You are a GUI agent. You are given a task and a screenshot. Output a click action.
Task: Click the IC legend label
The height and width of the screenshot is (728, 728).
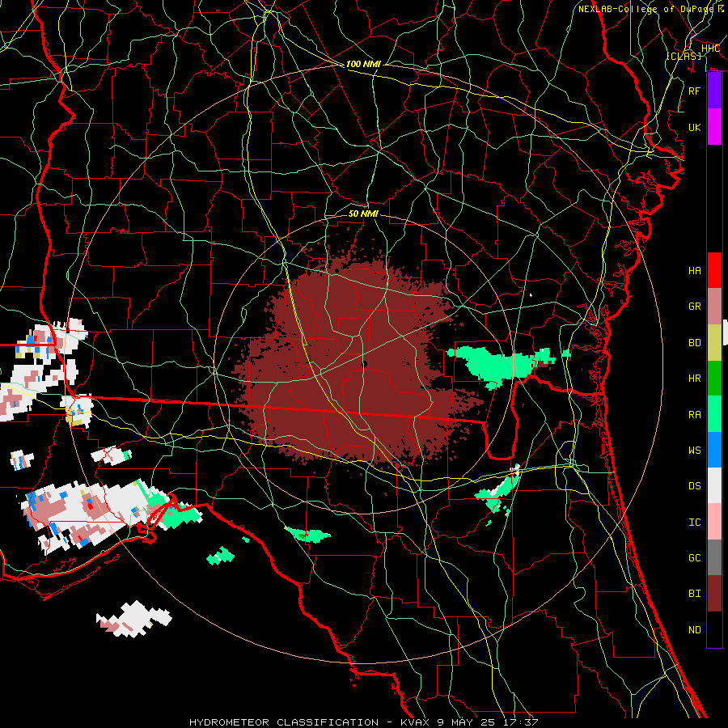click(x=695, y=523)
